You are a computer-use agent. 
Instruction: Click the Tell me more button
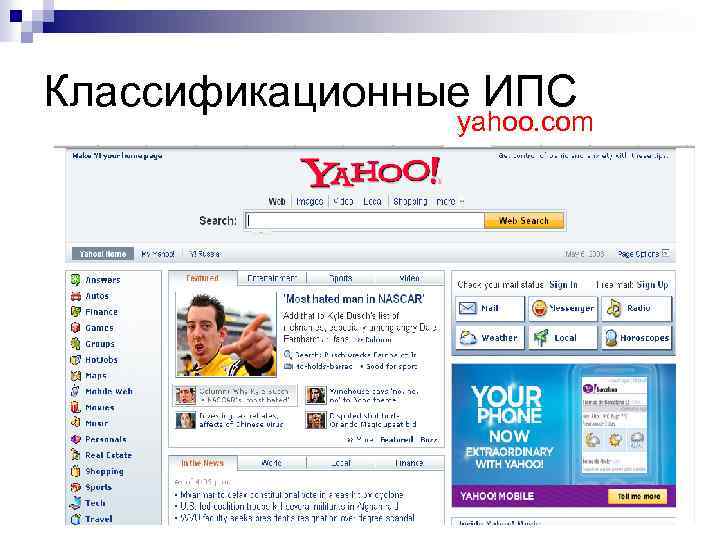(x=638, y=496)
